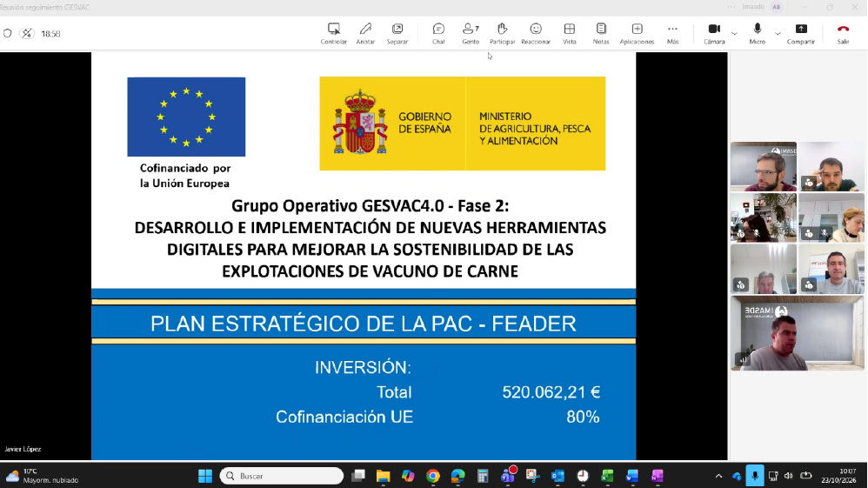Screen dimensions: 868x488
Task: Open Microsoft Edge from the taskbar
Action: (x=457, y=476)
